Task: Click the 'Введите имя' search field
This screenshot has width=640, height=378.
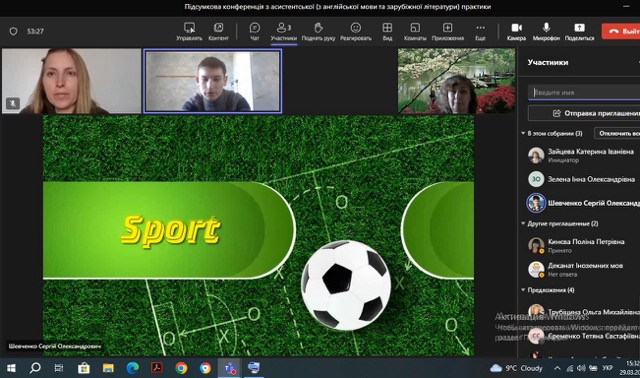Action: tap(584, 92)
